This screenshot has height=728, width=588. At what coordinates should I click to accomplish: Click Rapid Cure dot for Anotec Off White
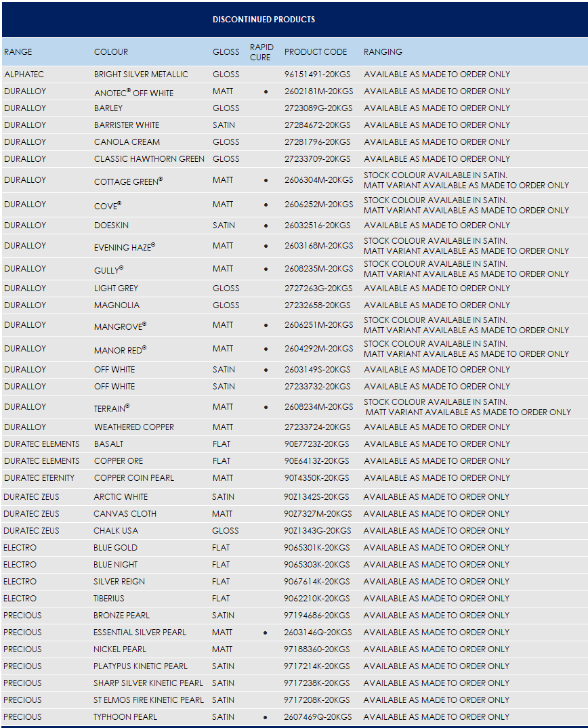point(266,91)
